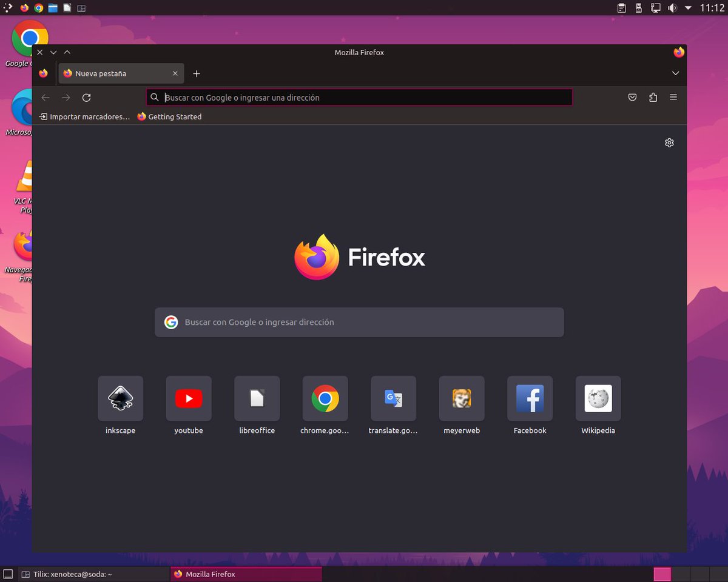Open the removable USB drive tray icon

click(639, 8)
